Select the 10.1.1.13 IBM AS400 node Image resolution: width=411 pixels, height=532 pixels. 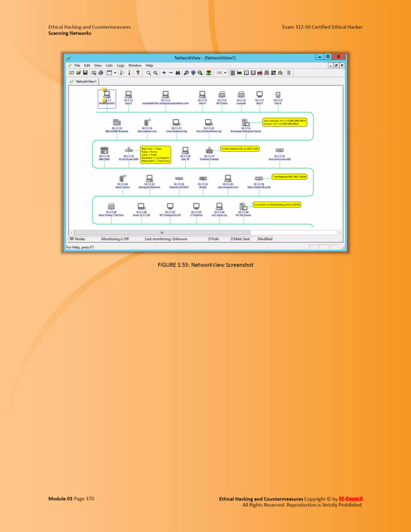(x=117, y=126)
